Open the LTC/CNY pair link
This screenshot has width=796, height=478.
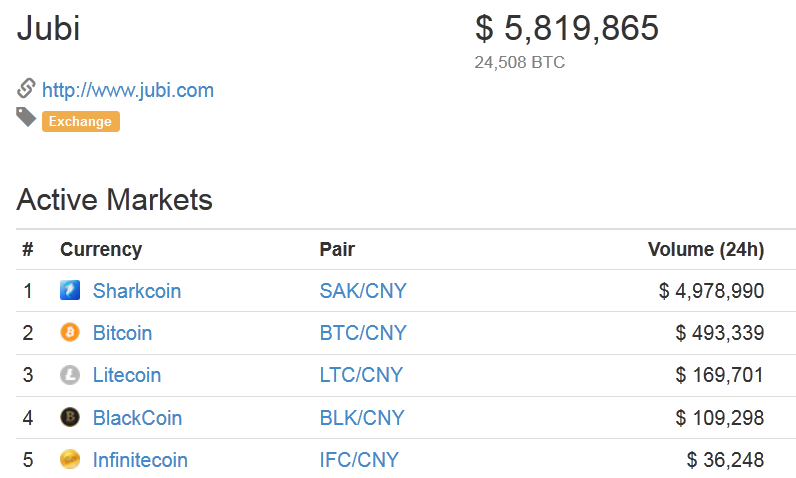click(x=361, y=375)
